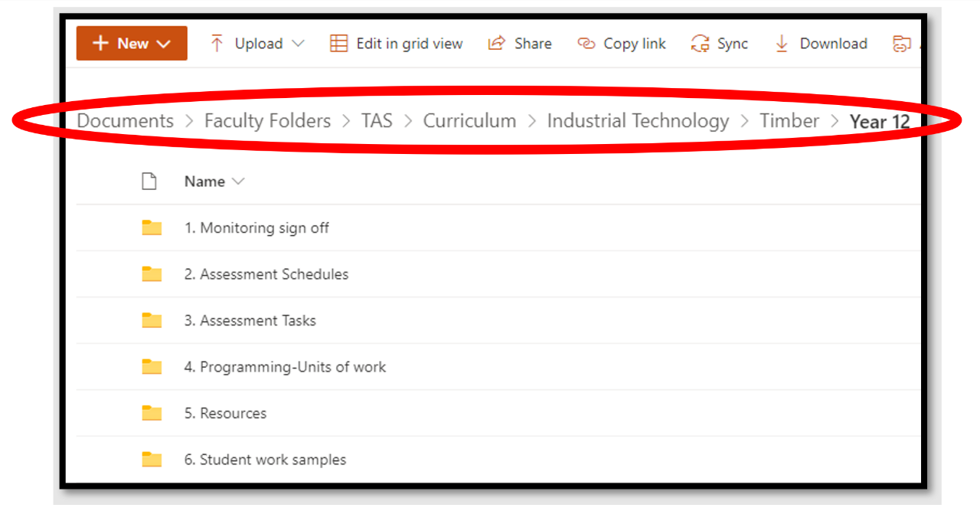Select Edit in grid view text
This screenshot has width=980, height=511.
click(x=410, y=44)
